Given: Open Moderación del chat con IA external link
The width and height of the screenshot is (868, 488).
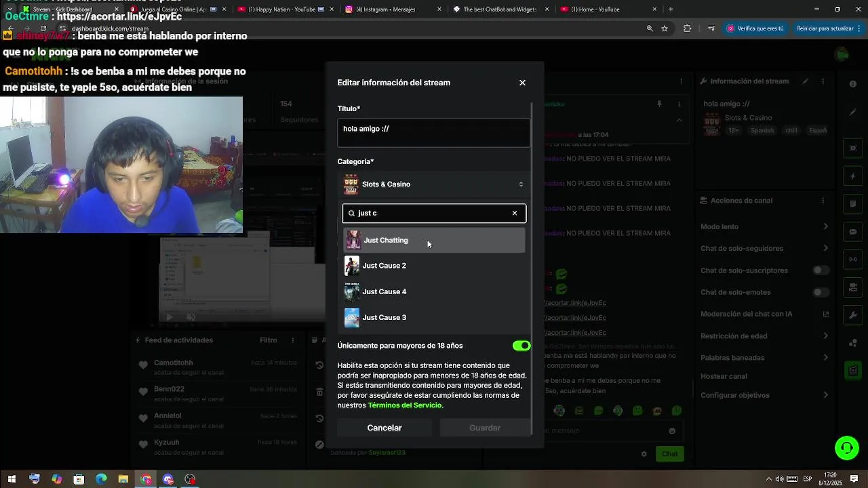Looking at the screenshot, I should (825, 314).
